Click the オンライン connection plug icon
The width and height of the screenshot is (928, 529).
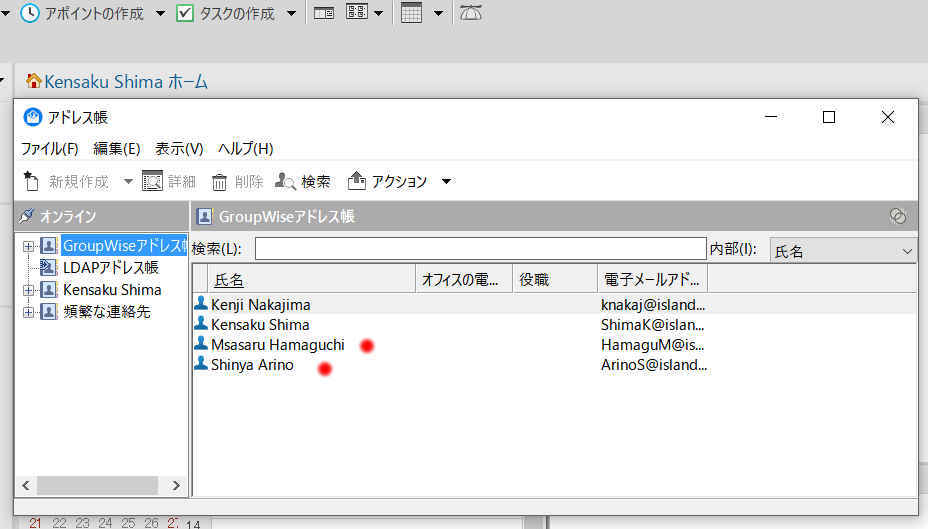click(x=26, y=216)
